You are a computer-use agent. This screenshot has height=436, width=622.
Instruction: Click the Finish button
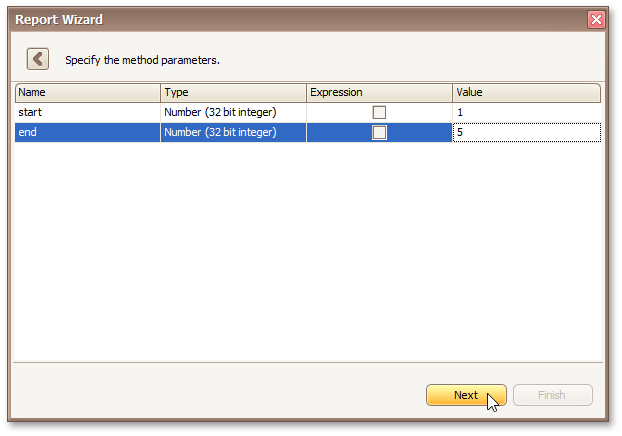pyautogui.click(x=552, y=395)
